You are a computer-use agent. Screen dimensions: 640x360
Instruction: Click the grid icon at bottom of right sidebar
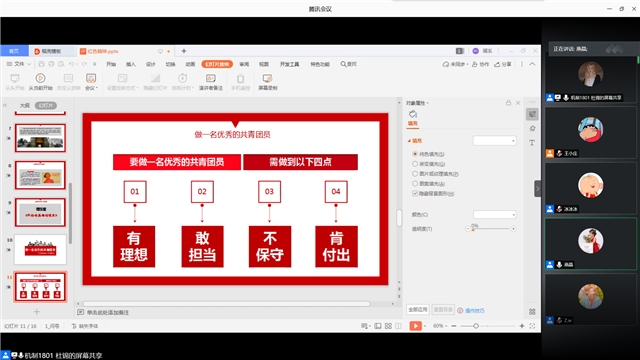[x=532, y=311]
